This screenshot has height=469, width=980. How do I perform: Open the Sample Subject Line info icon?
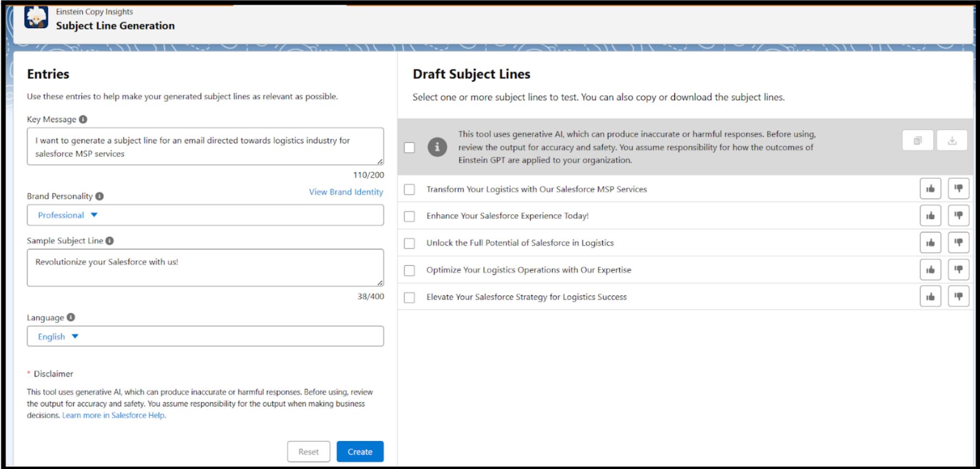[110, 241]
